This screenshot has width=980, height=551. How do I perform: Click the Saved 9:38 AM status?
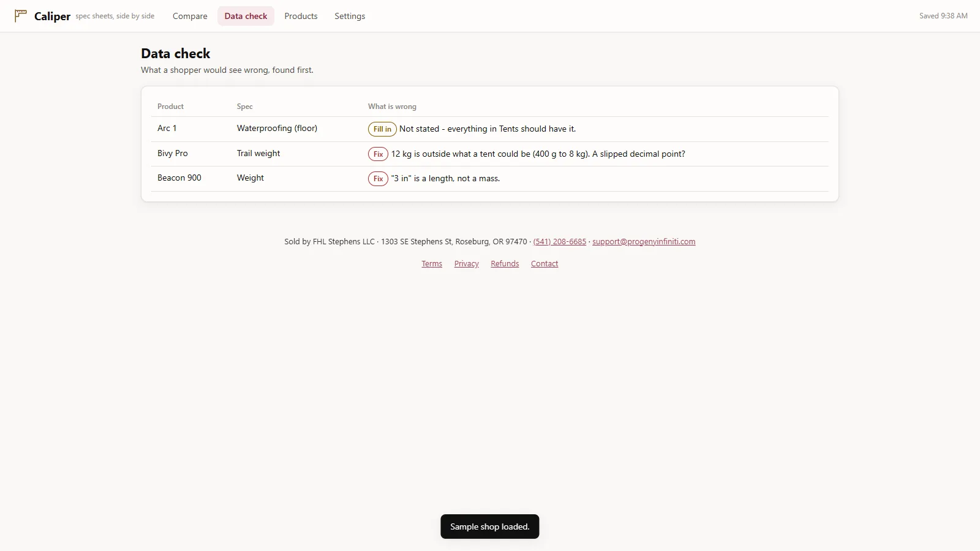943,16
